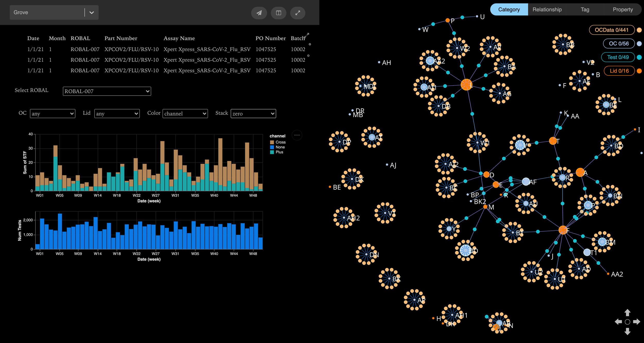Open the chart options ellipsis menu
Image resolution: width=644 pixels, height=343 pixels.
click(x=297, y=135)
